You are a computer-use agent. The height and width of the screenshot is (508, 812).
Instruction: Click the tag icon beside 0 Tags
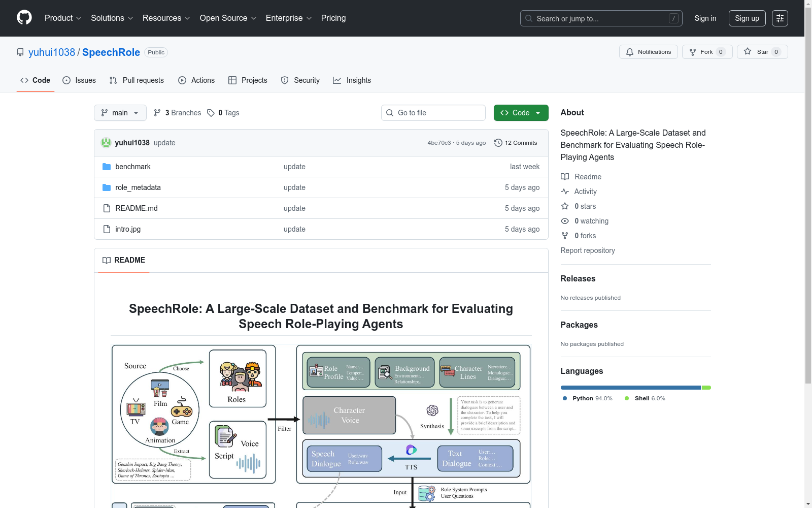[x=211, y=113]
